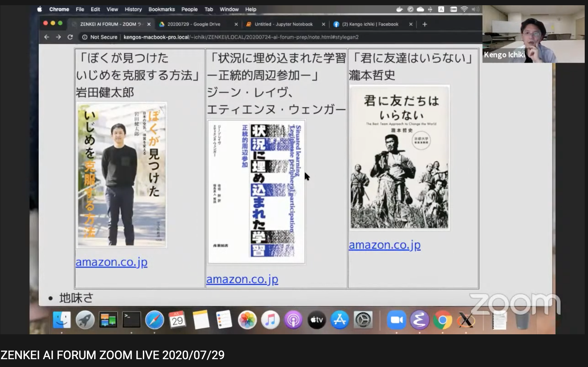Open App Store from the Dock
588x367 pixels.
pyautogui.click(x=340, y=320)
